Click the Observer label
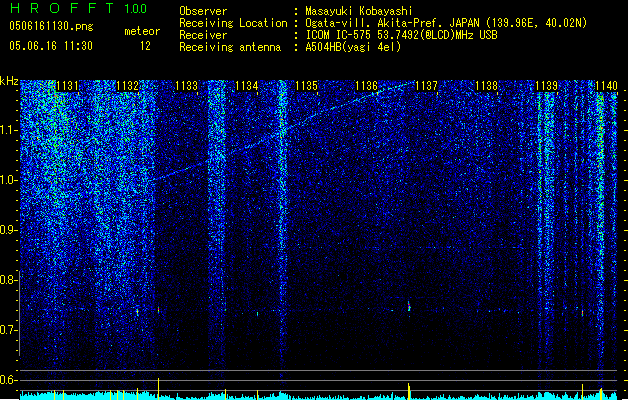This screenshot has height=400, width=629. (x=203, y=11)
